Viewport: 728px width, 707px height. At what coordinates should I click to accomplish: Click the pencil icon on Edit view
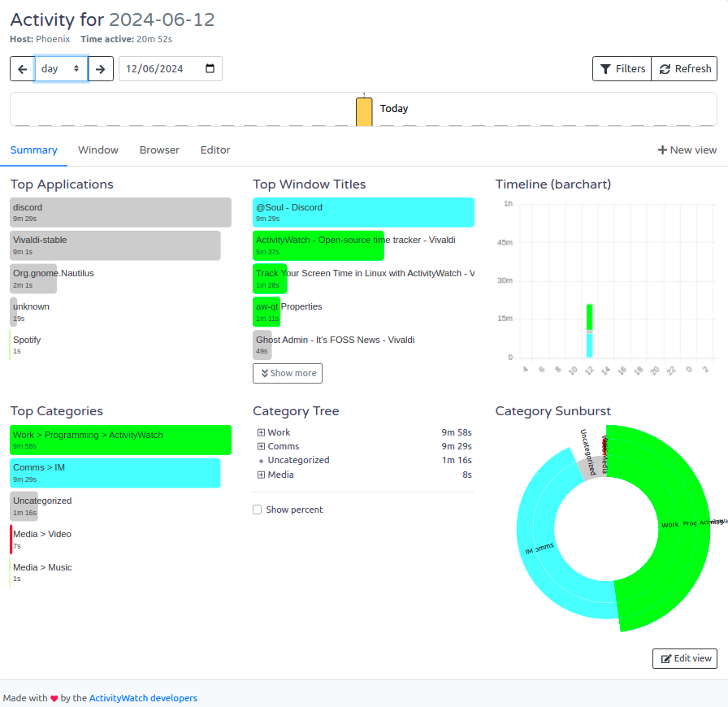665,658
